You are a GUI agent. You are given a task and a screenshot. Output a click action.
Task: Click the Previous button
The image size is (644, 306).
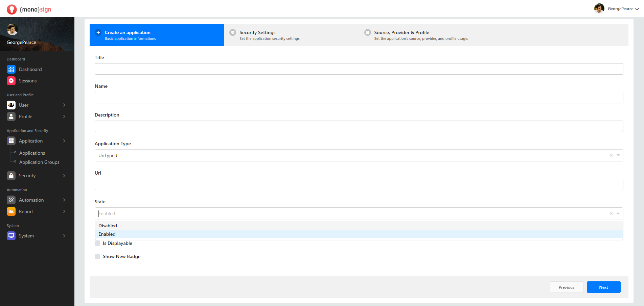[566, 287]
